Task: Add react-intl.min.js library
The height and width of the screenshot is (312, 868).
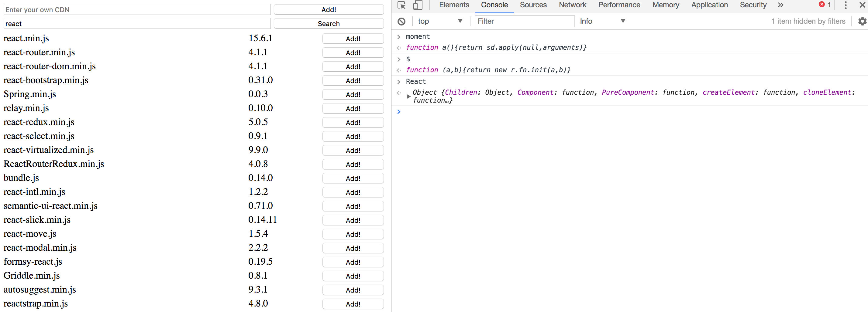Action: [353, 192]
